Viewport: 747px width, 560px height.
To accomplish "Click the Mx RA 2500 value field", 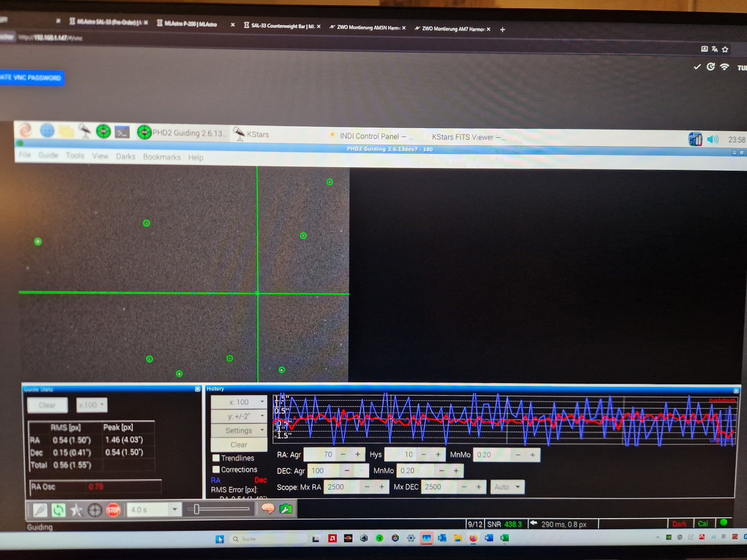I will coord(342,487).
